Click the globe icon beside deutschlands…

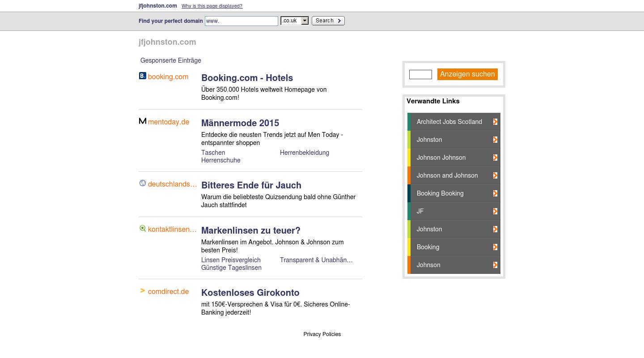(143, 183)
